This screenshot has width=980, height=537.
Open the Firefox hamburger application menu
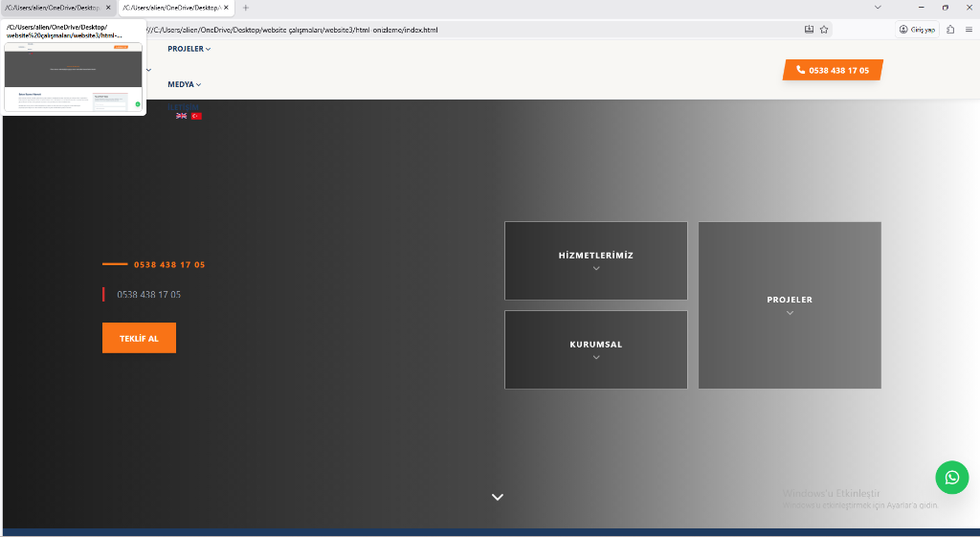[969, 30]
